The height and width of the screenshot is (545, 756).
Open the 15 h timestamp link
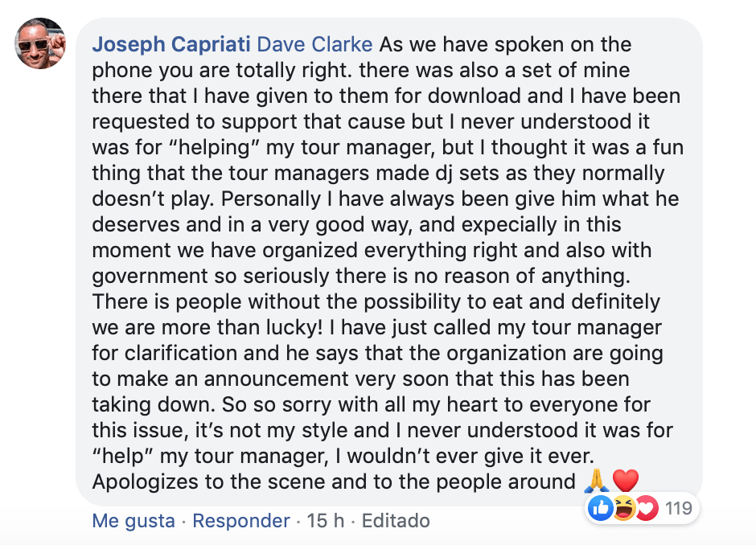(x=327, y=521)
